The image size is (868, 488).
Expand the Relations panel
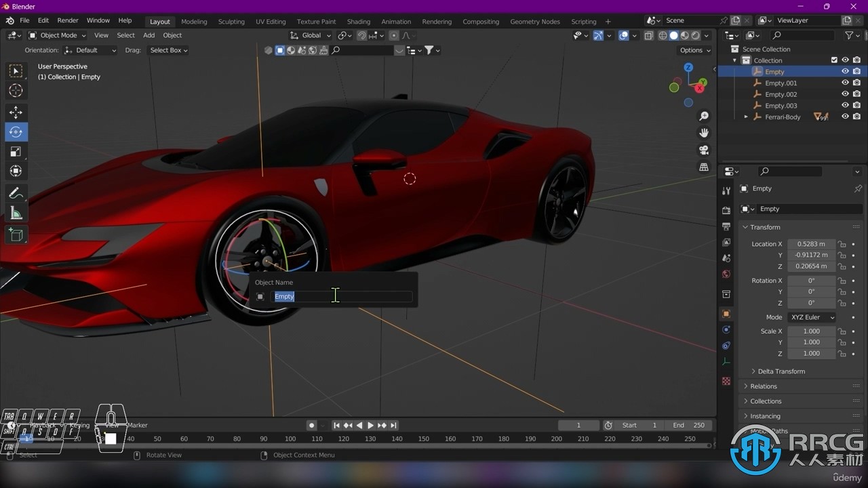point(763,386)
